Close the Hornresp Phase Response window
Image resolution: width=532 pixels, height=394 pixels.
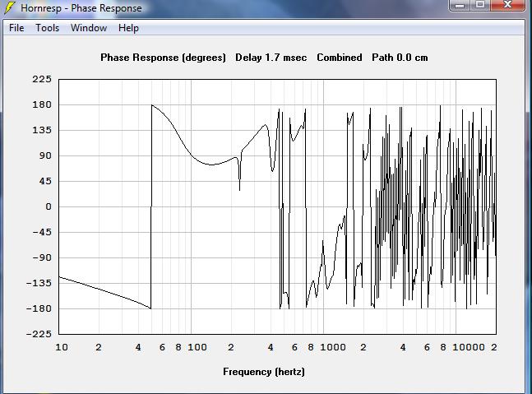click(x=507, y=5)
